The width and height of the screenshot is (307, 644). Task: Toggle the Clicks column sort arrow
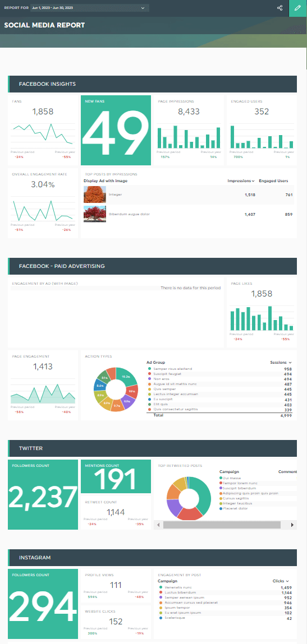point(287,581)
